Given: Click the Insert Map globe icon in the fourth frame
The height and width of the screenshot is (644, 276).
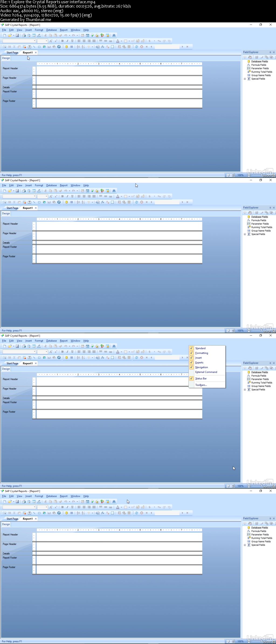Looking at the screenshot, I should click(x=54, y=513).
